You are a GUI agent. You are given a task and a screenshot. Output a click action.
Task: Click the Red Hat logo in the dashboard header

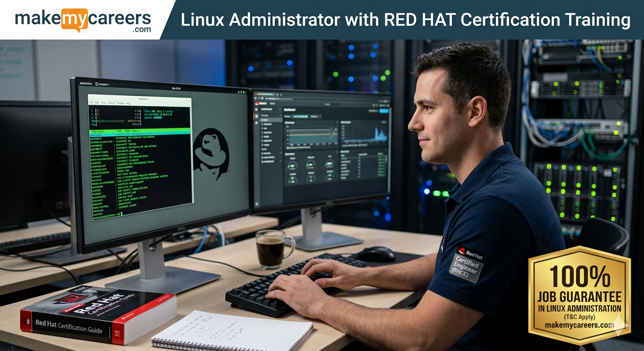coord(257,103)
